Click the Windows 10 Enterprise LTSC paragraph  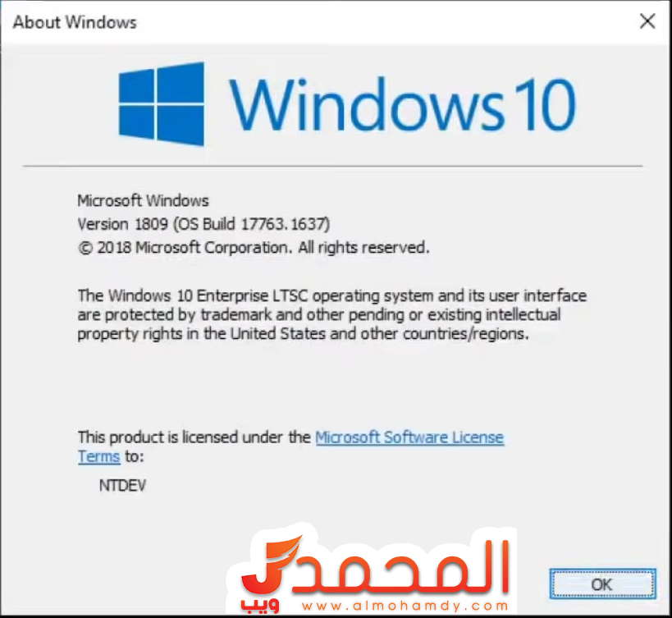point(331,315)
